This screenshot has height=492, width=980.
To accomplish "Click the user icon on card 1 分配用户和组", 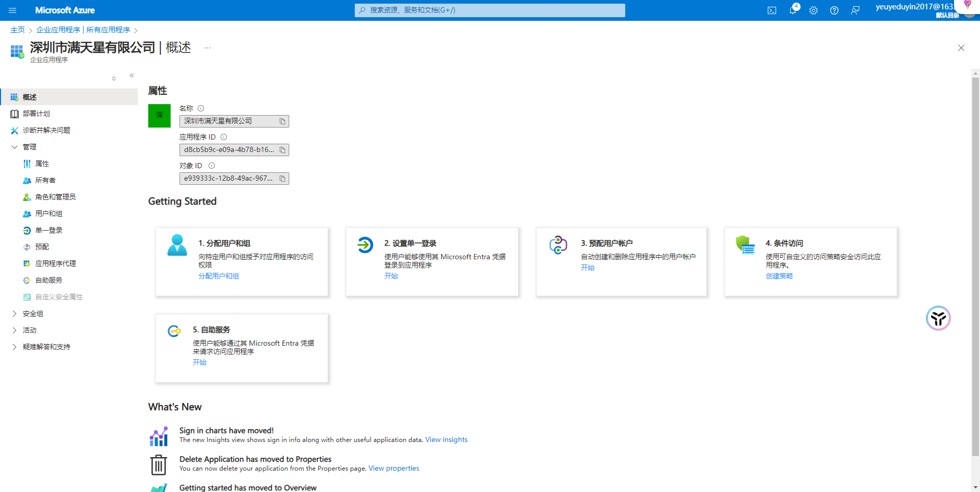I will (x=177, y=245).
